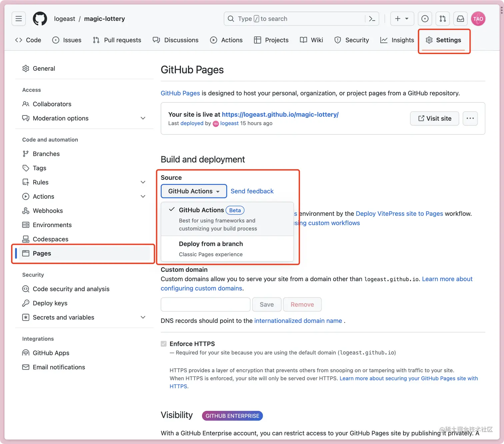Open internationalized domain name link
The image size is (504, 444).
[x=298, y=321]
